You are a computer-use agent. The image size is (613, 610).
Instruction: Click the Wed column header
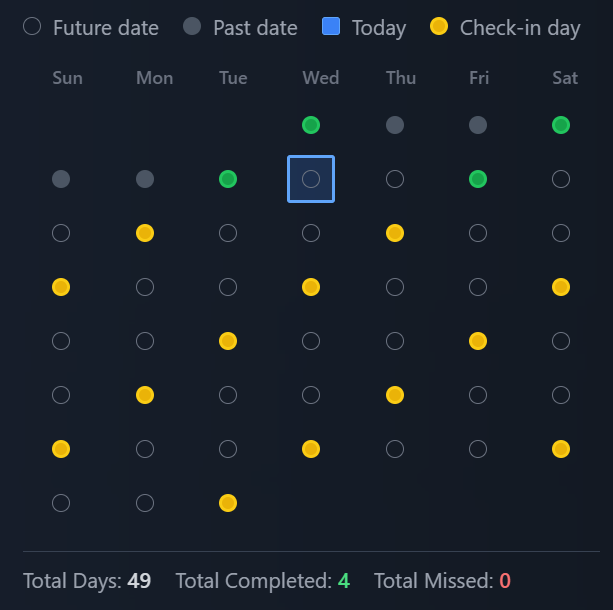click(320, 78)
